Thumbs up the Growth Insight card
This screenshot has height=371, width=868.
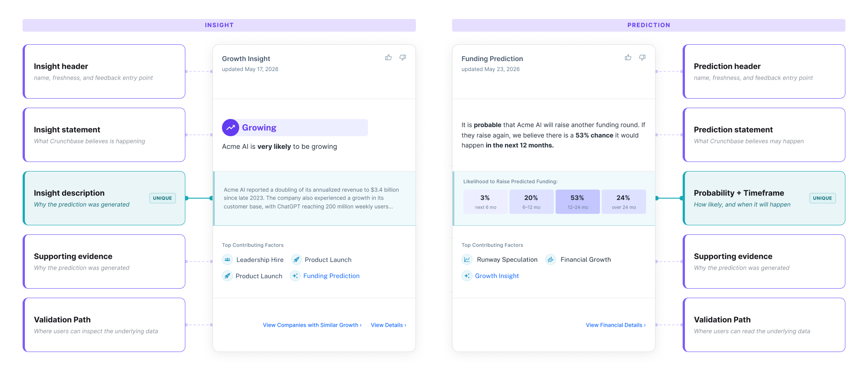point(388,57)
